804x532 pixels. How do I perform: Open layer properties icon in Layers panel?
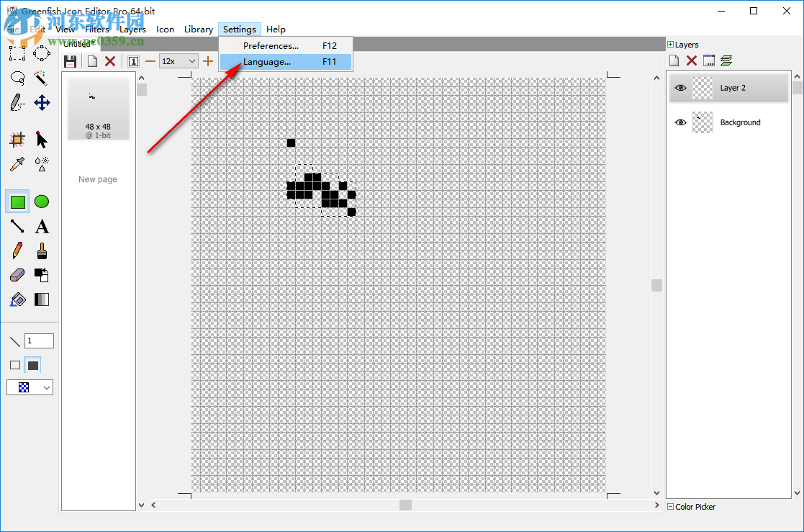click(709, 60)
